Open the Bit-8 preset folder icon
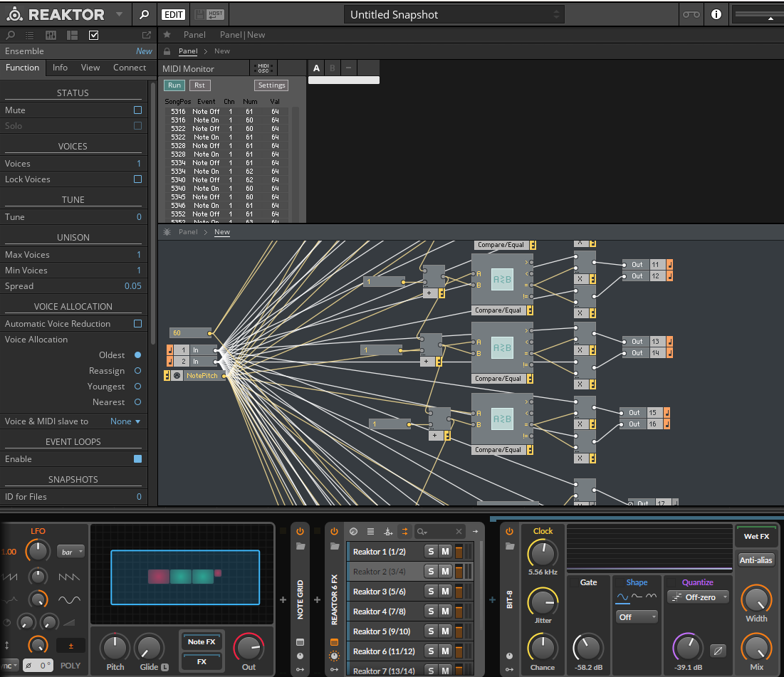 [509, 547]
